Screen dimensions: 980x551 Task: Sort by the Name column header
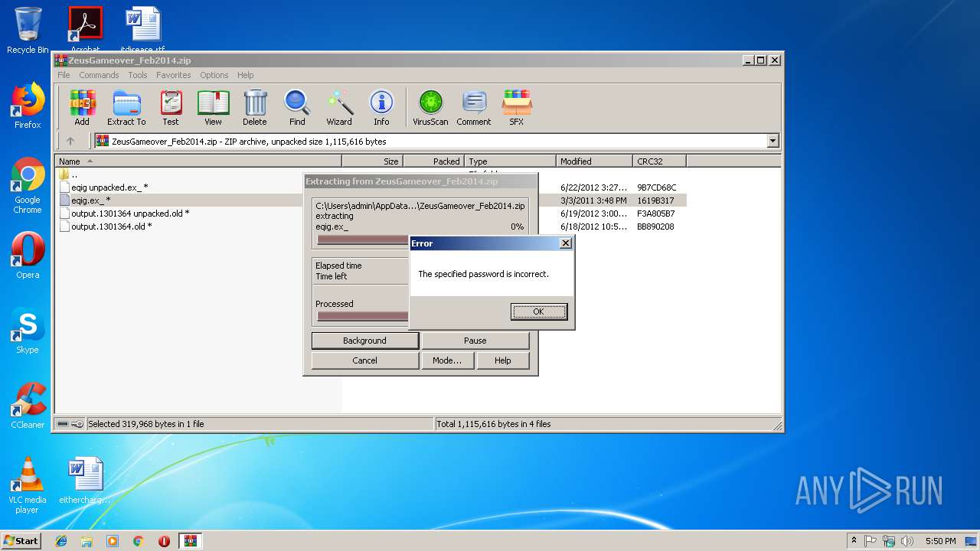coord(199,161)
